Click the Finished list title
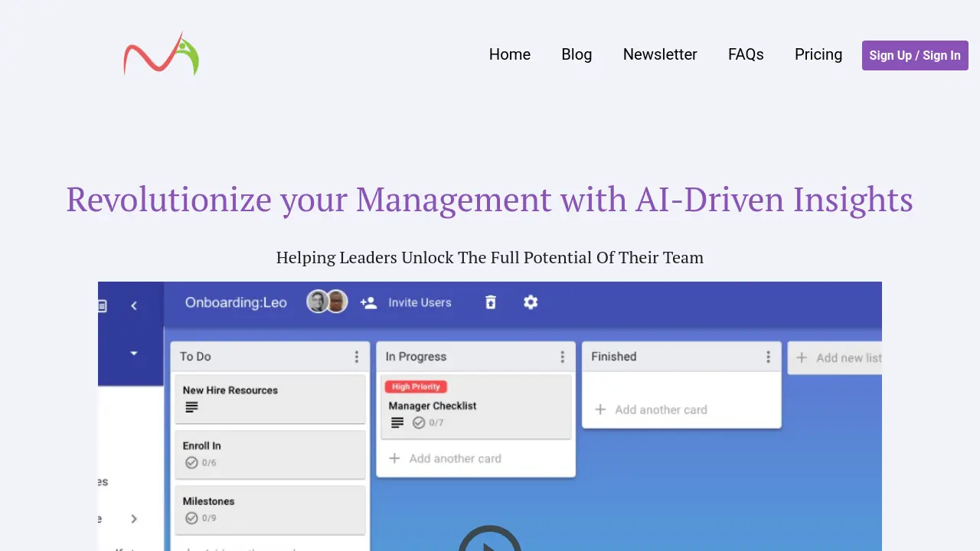This screenshot has width=980, height=551. [x=614, y=357]
